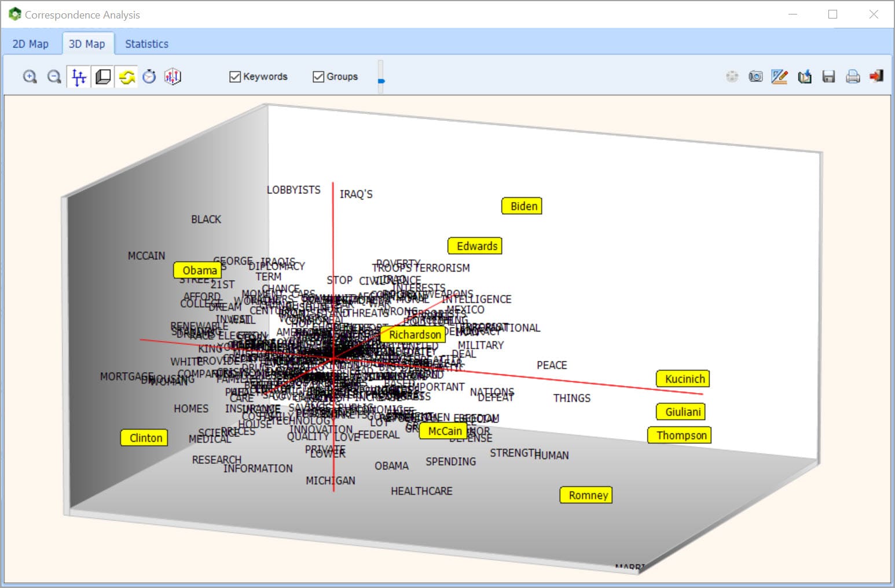Click the Correspondence Analysis title bar app icon
The width and height of the screenshot is (895, 588).
tap(15, 14)
